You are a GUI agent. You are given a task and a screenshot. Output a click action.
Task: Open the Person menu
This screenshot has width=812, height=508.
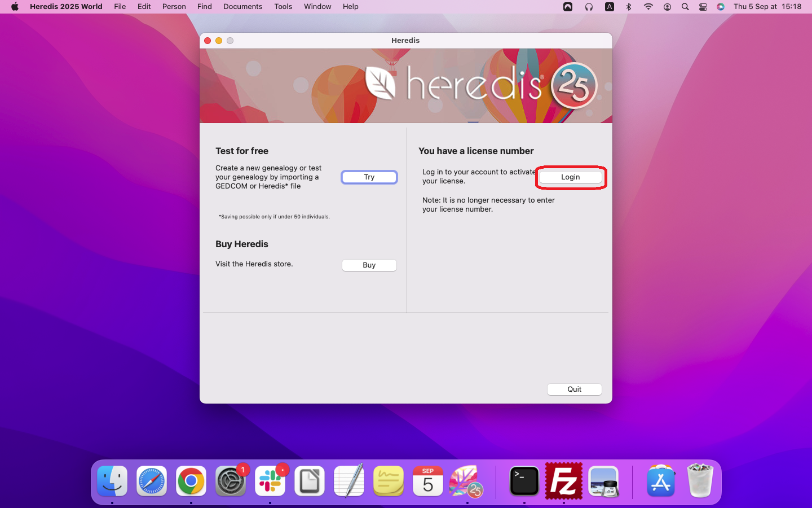click(174, 7)
